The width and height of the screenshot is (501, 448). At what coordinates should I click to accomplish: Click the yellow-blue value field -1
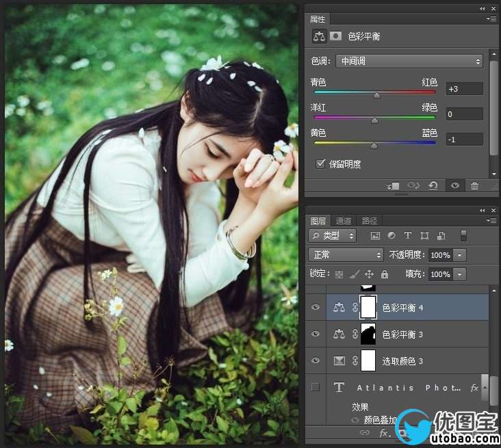465,140
